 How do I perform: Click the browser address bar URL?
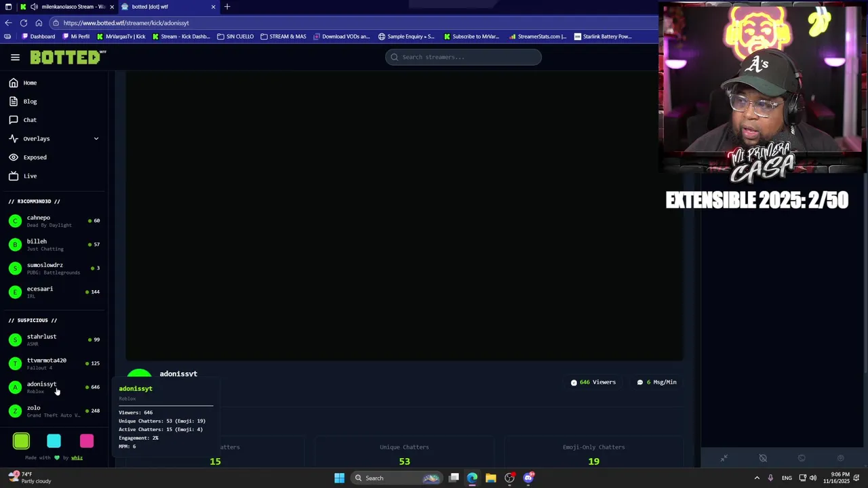(126, 23)
